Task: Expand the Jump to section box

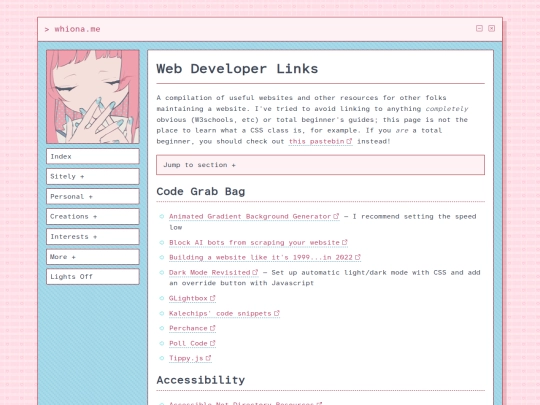Action: [x=320, y=165]
